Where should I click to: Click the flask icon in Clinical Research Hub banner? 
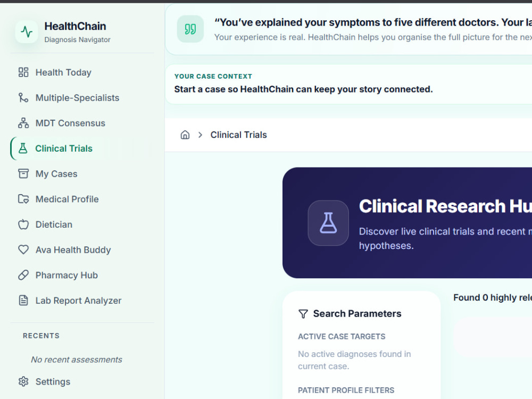click(328, 223)
